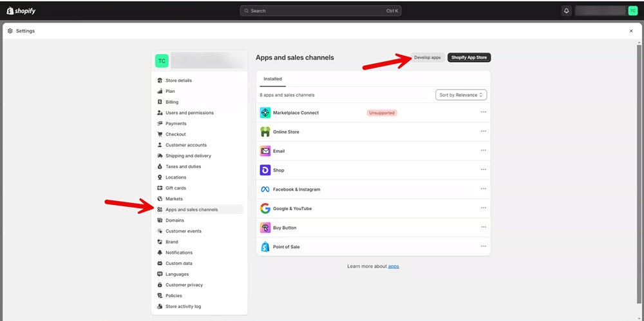Click the Marketplace Connect app icon

265,113
